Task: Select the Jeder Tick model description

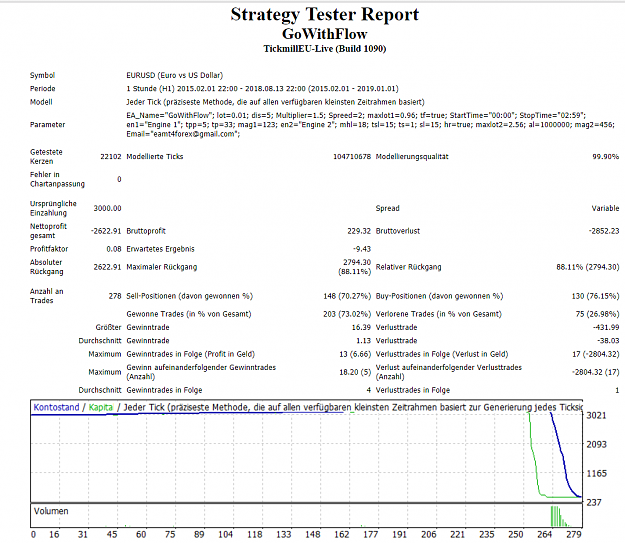Action: (x=275, y=102)
